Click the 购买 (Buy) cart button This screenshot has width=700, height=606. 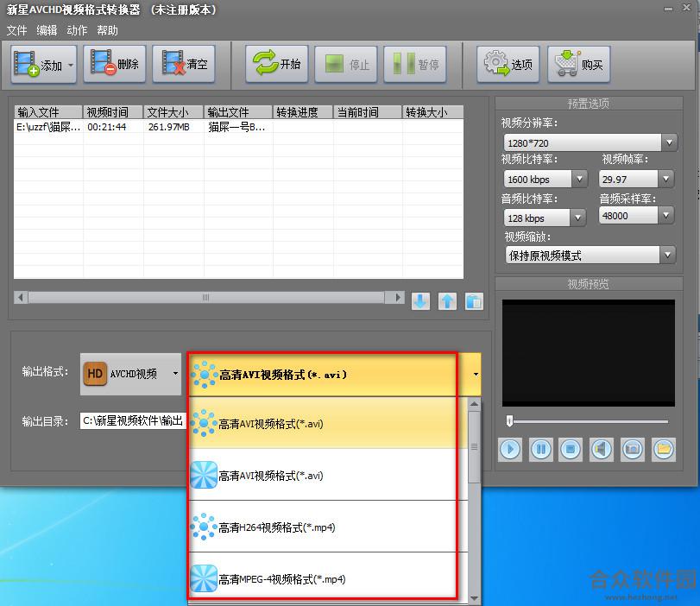(x=578, y=65)
